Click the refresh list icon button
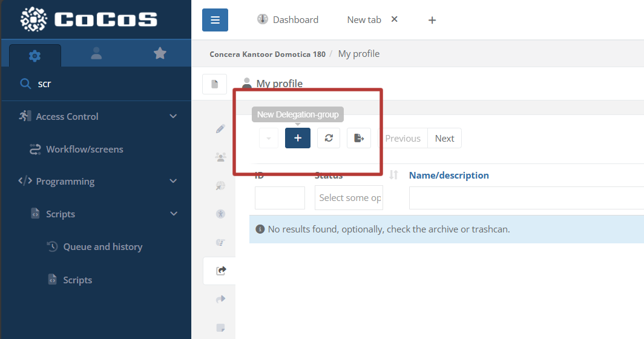 (329, 138)
